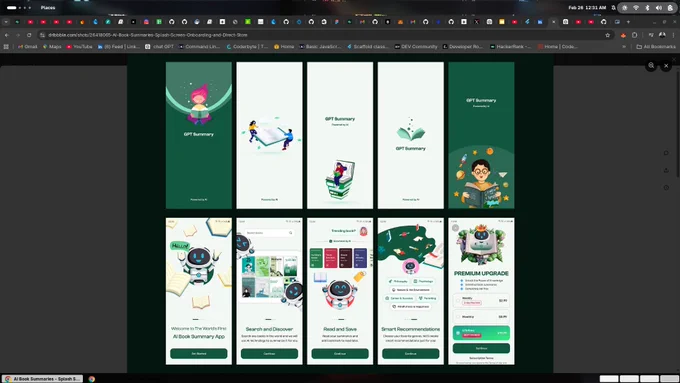
Task: Go forward in browser history
Action: click(x=18, y=35)
